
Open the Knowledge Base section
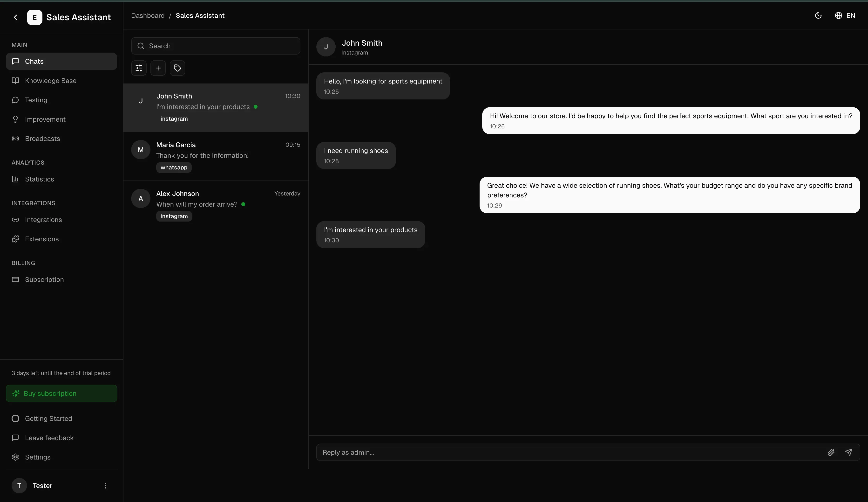(x=51, y=81)
